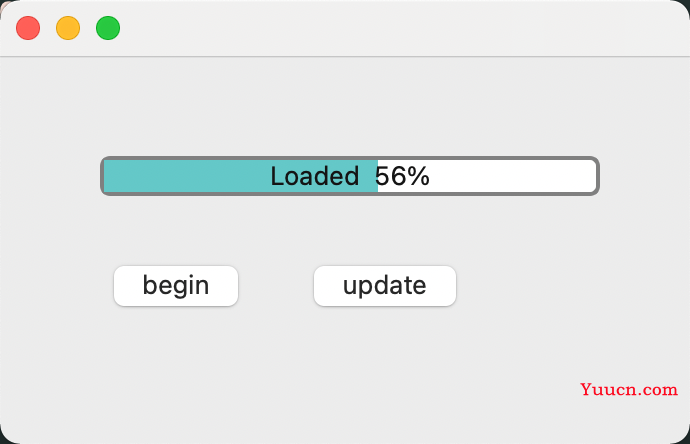Click the red traffic-light circle
Image resolution: width=690 pixels, height=444 pixels.
[x=28, y=28]
